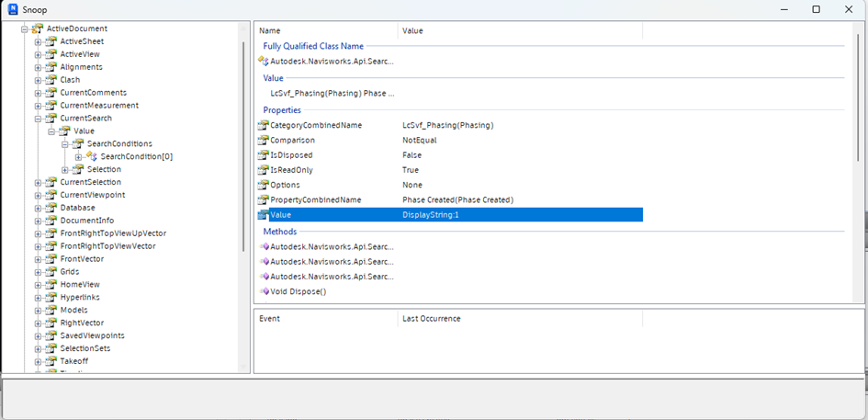Click the ActiveDocument node icon
Viewport: 868px width, 420px height.
pyautogui.click(x=39, y=28)
